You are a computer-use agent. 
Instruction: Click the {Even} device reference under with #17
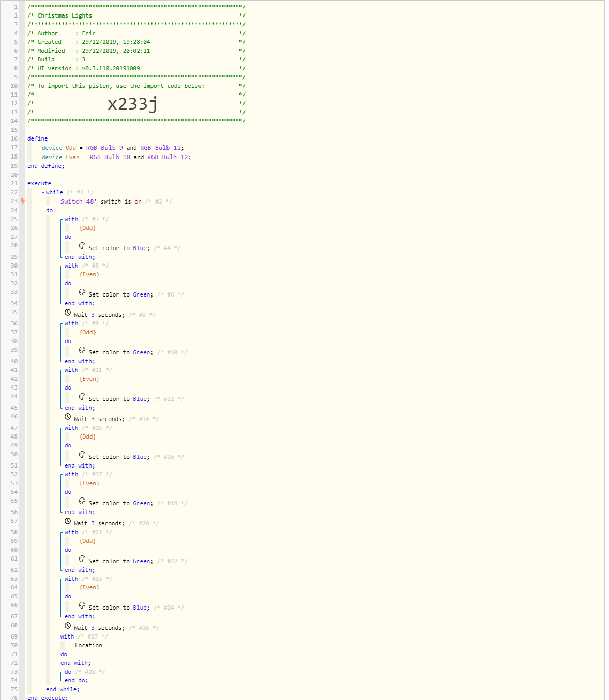[x=89, y=483]
